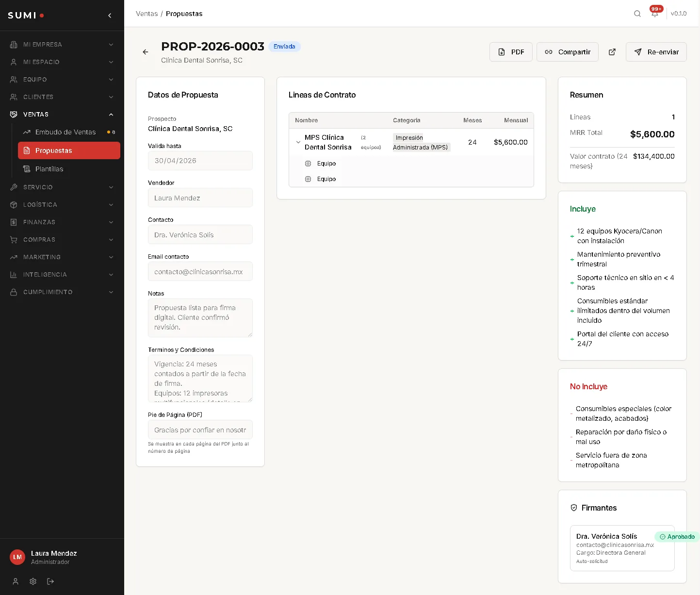Image resolution: width=700 pixels, height=595 pixels.
Task: Collapse the sidebar with the chevron
Action: pyautogui.click(x=110, y=16)
